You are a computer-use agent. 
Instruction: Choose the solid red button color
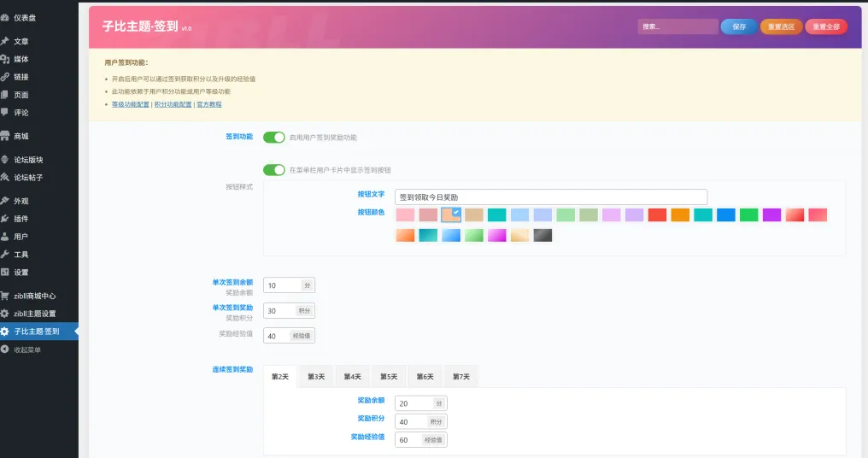(657, 214)
